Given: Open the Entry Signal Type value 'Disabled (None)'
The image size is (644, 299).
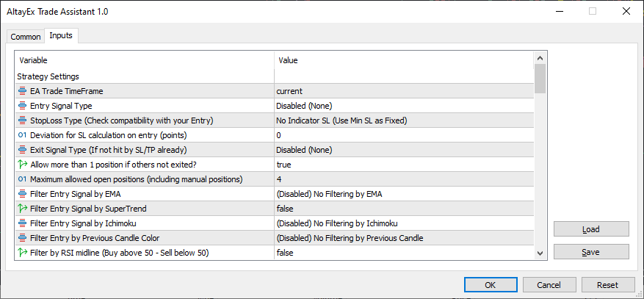Looking at the screenshot, I should (404, 106).
